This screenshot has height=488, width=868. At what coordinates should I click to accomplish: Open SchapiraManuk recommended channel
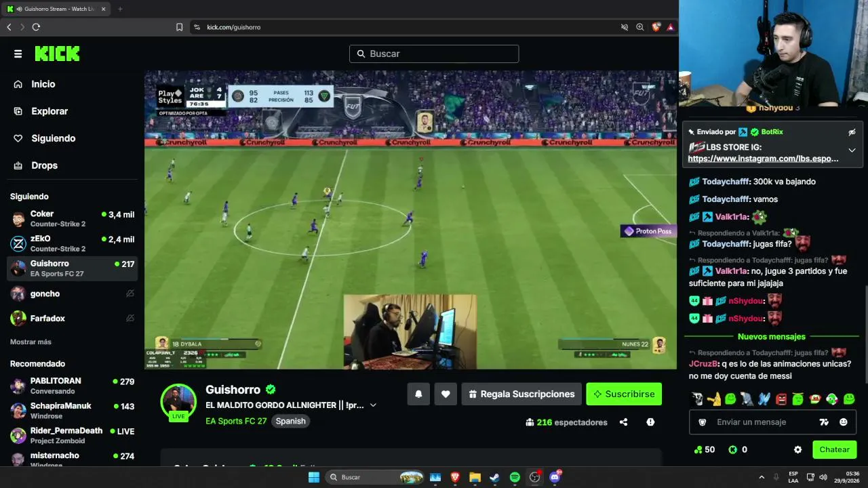72,411
